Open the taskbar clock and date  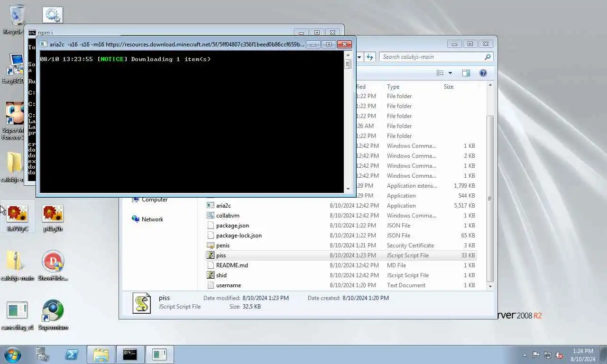(583, 355)
